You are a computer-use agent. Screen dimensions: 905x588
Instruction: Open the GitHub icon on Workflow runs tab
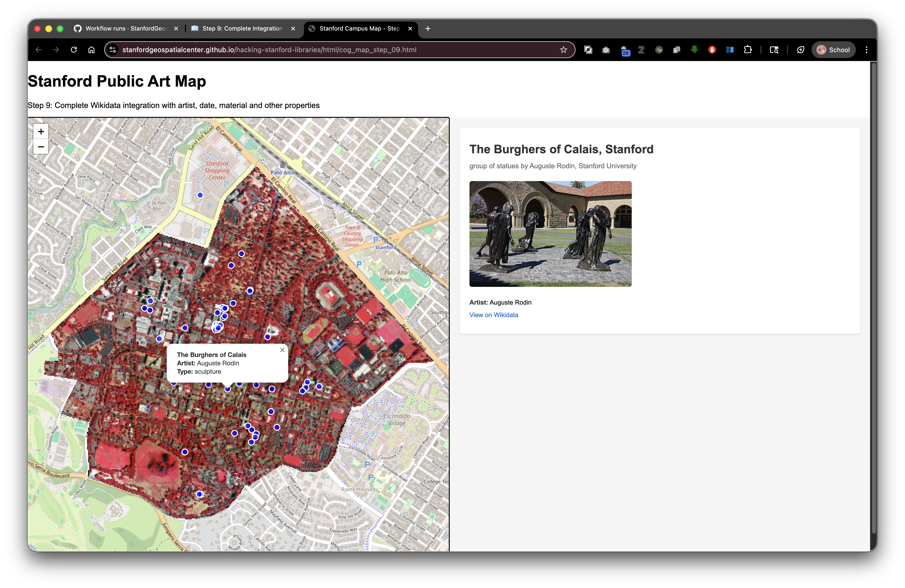77,28
